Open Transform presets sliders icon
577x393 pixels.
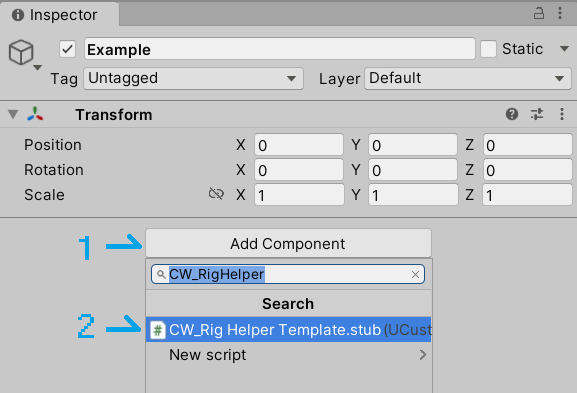tap(537, 114)
